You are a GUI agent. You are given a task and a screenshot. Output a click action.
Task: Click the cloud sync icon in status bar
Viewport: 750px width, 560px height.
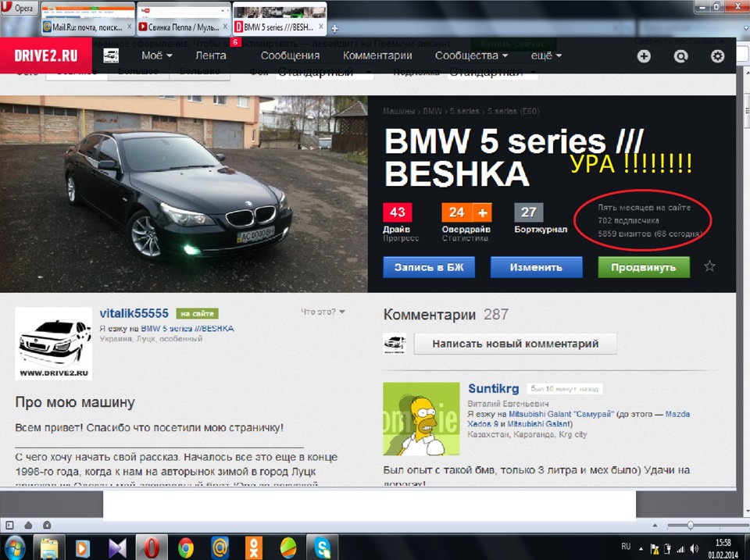click(28, 525)
